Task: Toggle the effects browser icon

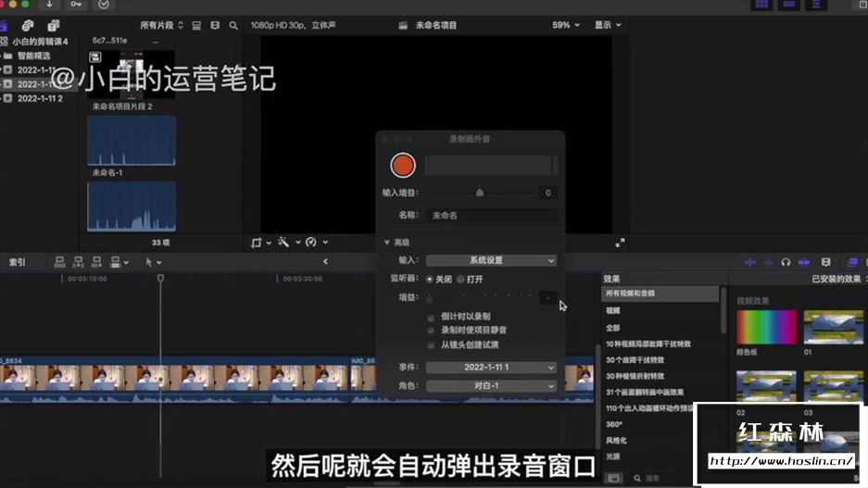Action: 852,262
